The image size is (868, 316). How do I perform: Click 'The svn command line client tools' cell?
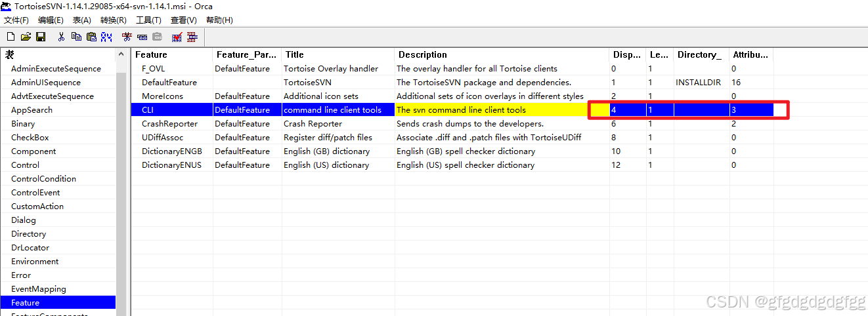click(x=502, y=110)
